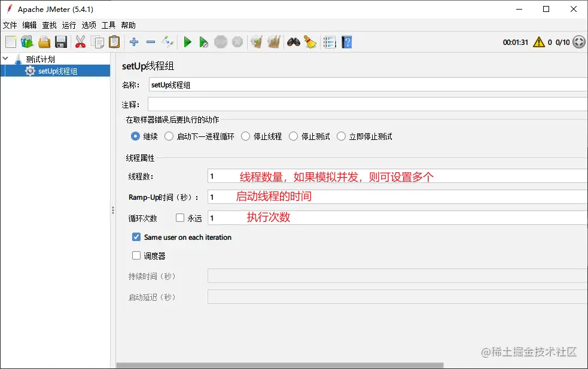Click the plus Expand All icon
This screenshot has width=588, height=369.
click(134, 42)
